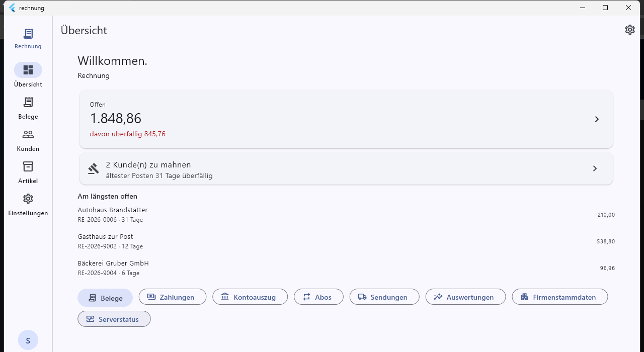Click the gavel icon in the reminder card

tap(94, 168)
